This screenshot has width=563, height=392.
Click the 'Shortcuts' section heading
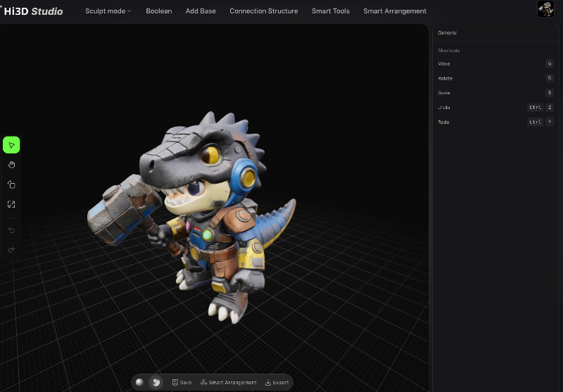pos(449,50)
